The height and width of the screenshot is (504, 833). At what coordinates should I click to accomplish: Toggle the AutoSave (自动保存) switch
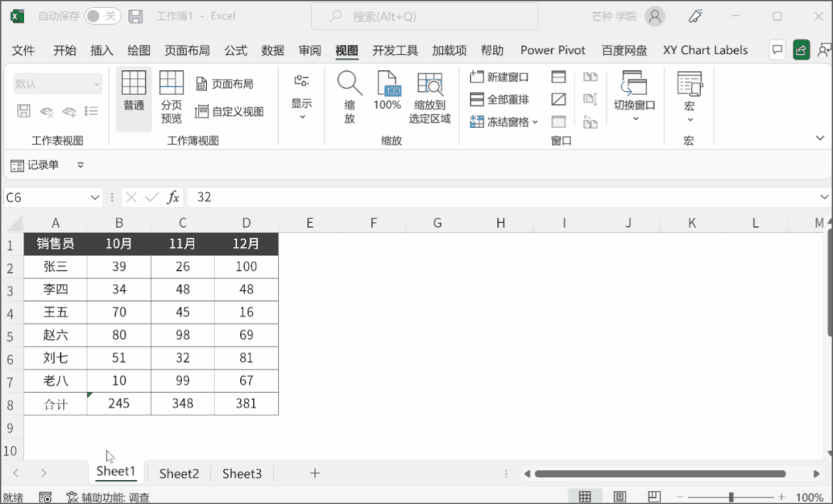pyautogui.click(x=102, y=16)
